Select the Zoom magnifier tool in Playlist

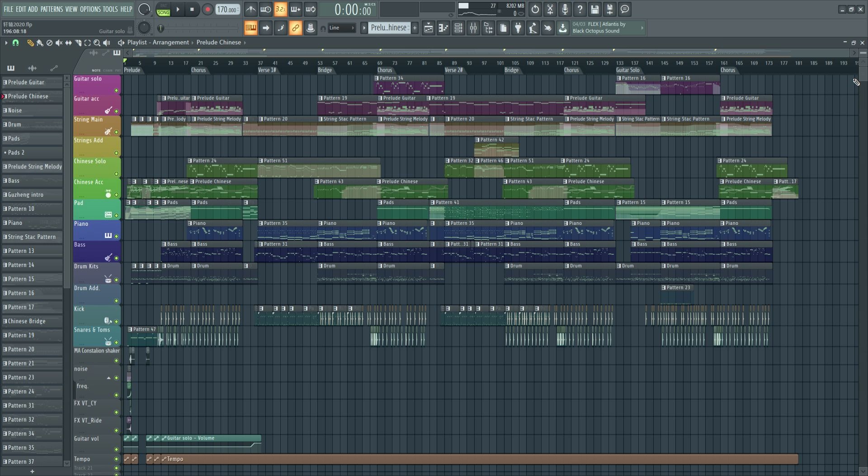click(97, 43)
